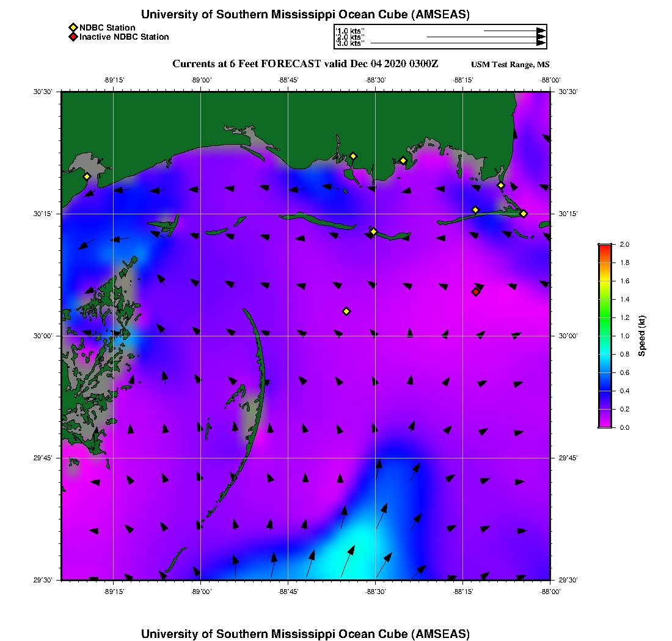This screenshot has height=641, width=672.
Task: Click the 2.0 kts reference arrow in the scale box
Action: pyautogui.click(x=486, y=37)
